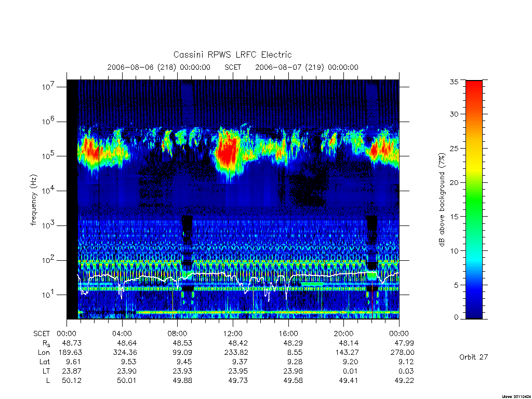Click the 10^6 frequency tick label
Image resolution: width=532 pixels, height=399 pixels.
49,121
